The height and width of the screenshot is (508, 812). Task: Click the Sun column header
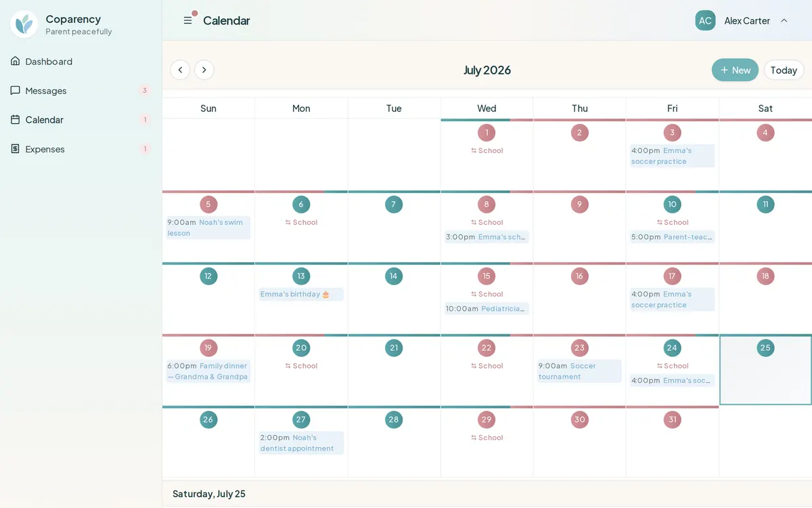click(x=208, y=108)
